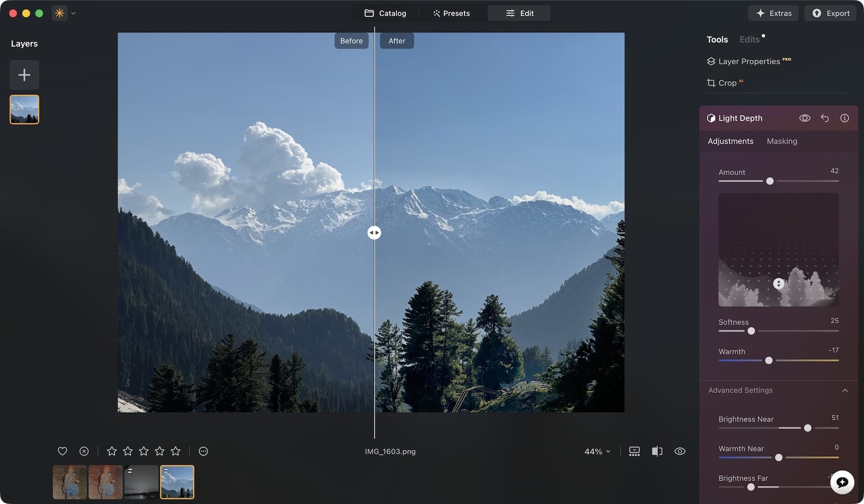Open Light Depth info icon
The height and width of the screenshot is (504, 864).
tap(845, 118)
